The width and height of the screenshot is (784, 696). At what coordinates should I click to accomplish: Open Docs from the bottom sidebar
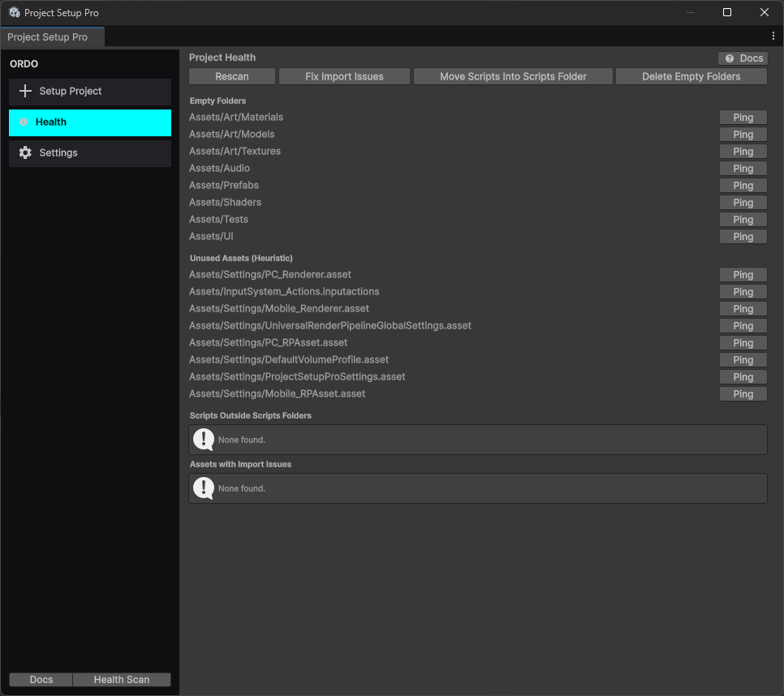pyautogui.click(x=41, y=680)
